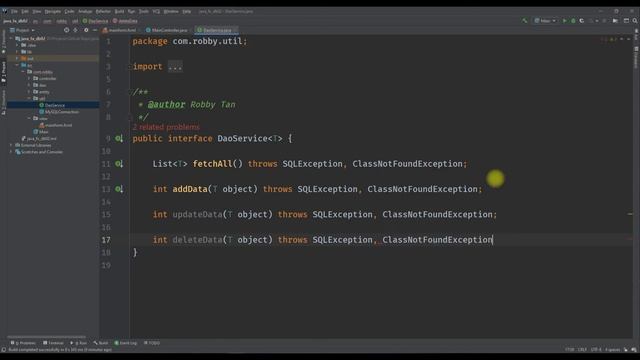Hide the Project panel with minus icon
This screenshot has width=640, height=360.
pos(95,30)
